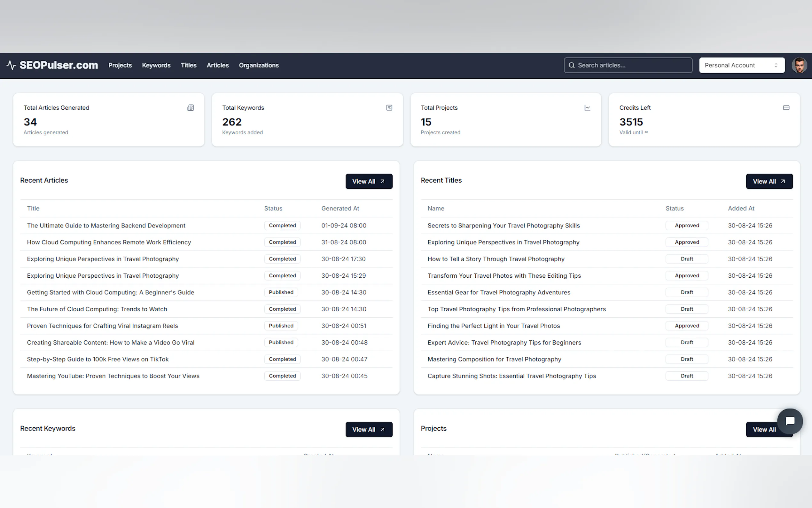The height and width of the screenshot is (508, 812).
Task: View all Recent Titles
Action: coord(769,181)
